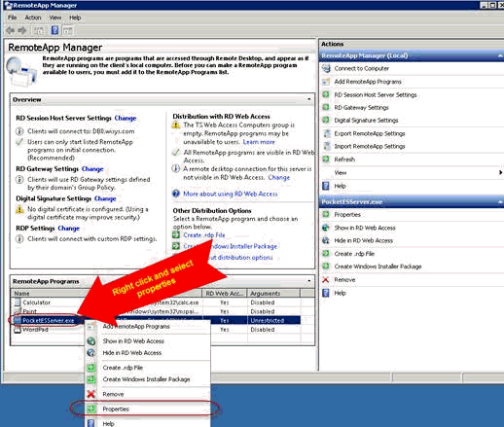This screenshot has width=504, height=427.
Task: Select the WordPad row name
Action: [35, 330]
